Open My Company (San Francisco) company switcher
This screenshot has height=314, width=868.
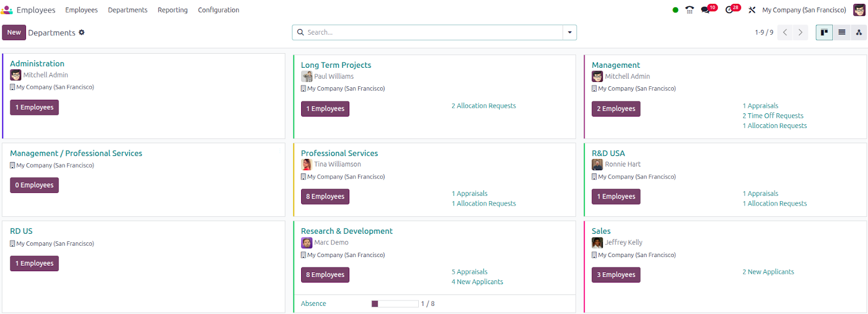coord(803,10)
